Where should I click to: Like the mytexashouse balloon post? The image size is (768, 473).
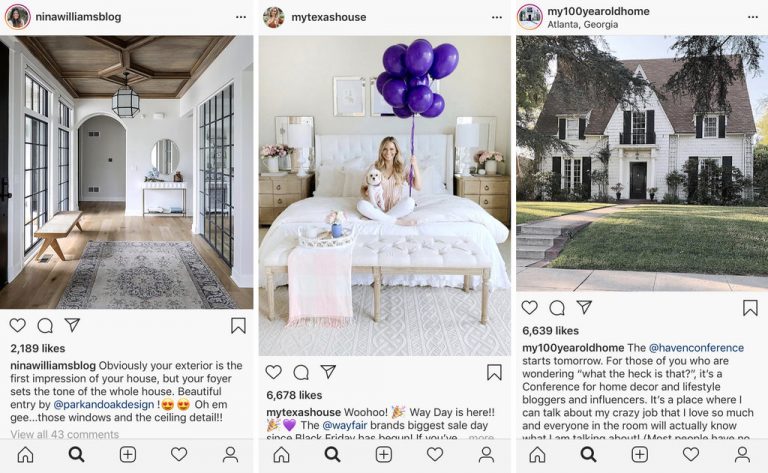[273, 372]
